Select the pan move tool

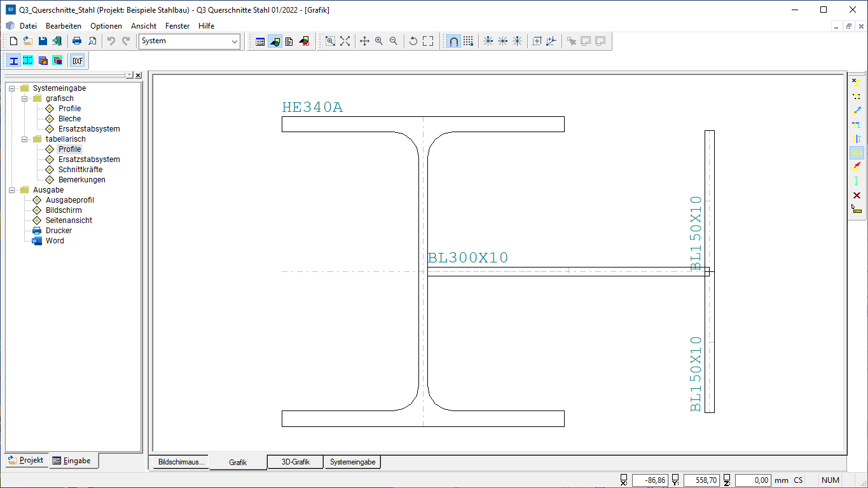coord(364,41)
